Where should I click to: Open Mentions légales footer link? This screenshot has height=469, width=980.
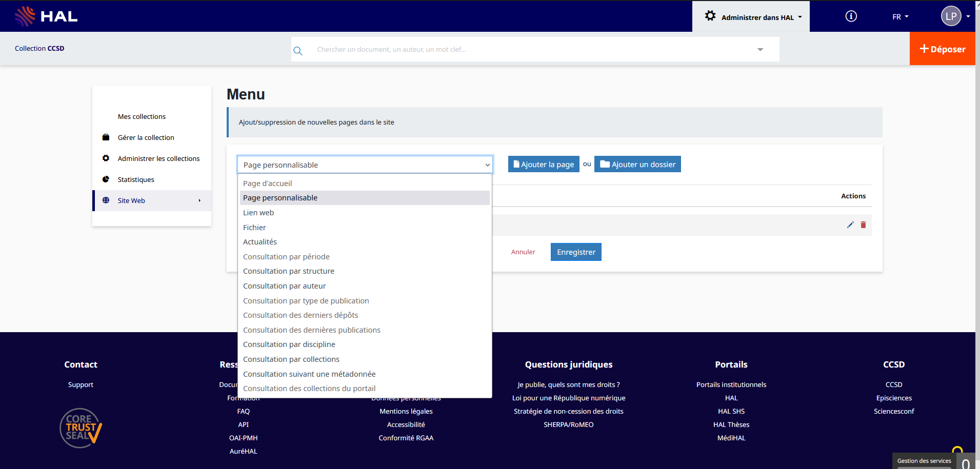click(x=406, y=411)
